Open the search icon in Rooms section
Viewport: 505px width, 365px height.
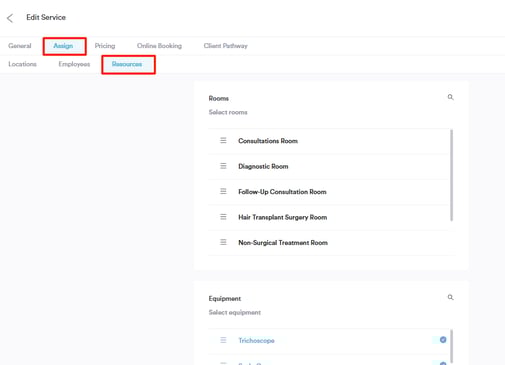(450, 97)
